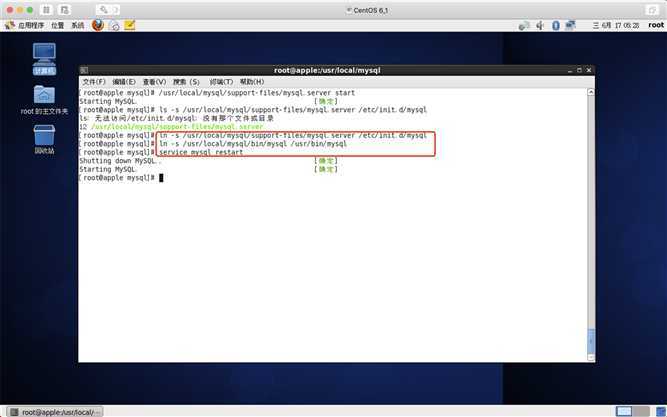Open the terminal 编辑(E) menu

(x=124, y=82)
